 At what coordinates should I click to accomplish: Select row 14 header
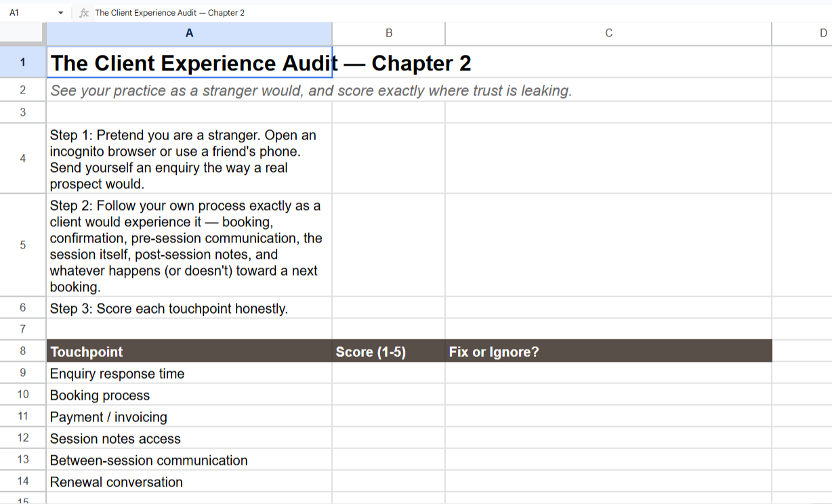[x=22, y=481]
